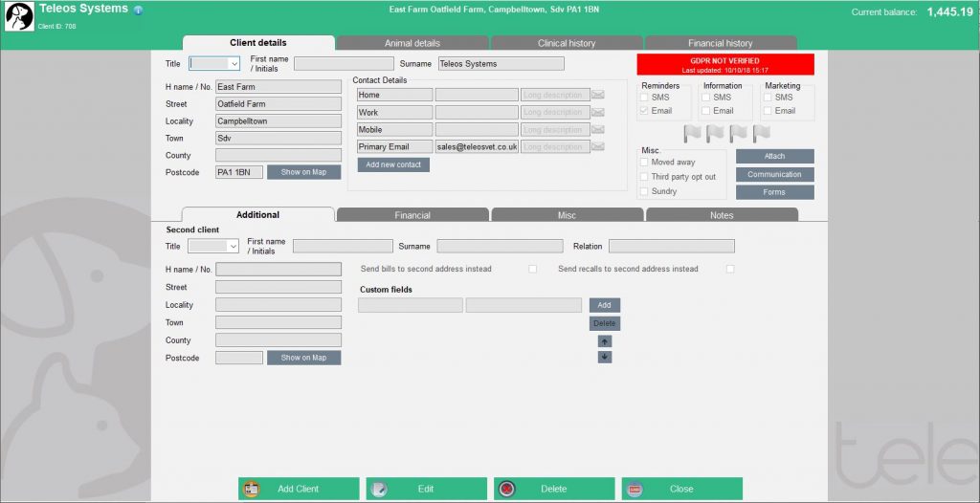Open the client Title dropdown
The width and height of the screenshot is (980, 503).
[x=214, y=64]
